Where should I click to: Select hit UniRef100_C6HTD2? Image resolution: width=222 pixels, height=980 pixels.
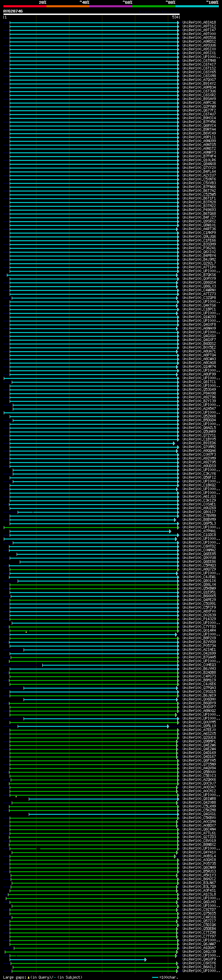point(199,547)
